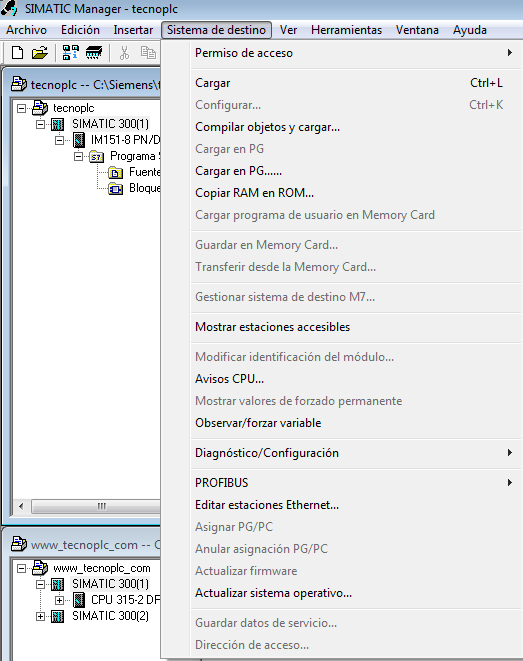Screen dimensions: 523x661
Task: Click the horizontal scrollbar thumb in tecnoplc window
Action: (x=96, y=506)
